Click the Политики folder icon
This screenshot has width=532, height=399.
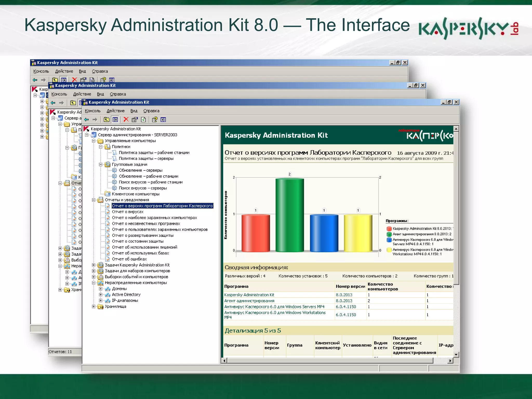pyautogui.click(x=108, y=147)
